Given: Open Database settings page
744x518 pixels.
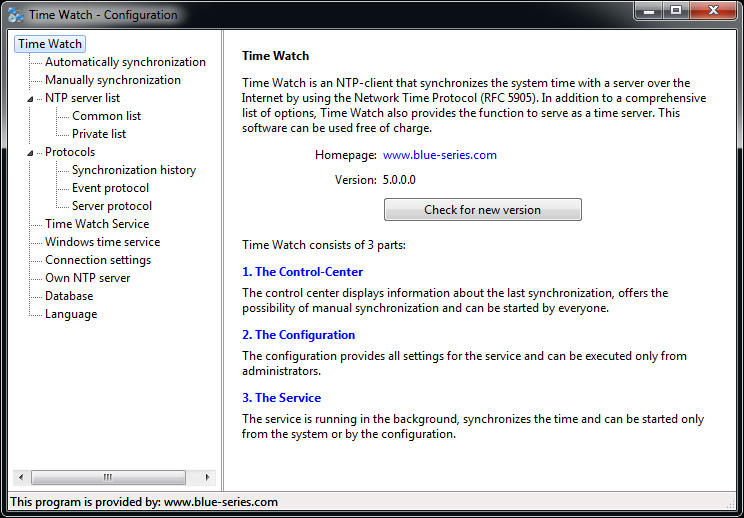Looking at the screenshot, I should pos(69,296).
